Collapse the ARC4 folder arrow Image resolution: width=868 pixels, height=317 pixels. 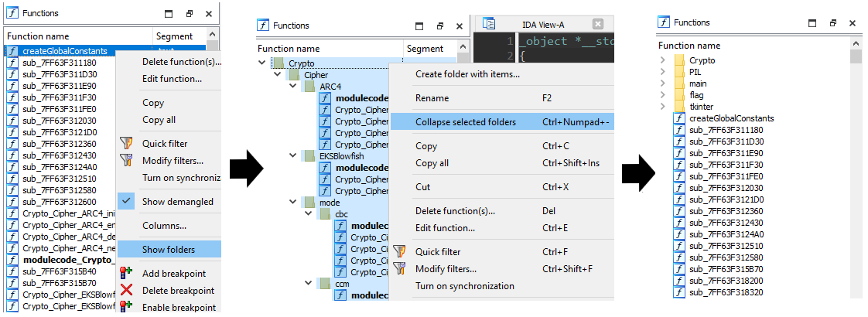click(293, 87)
